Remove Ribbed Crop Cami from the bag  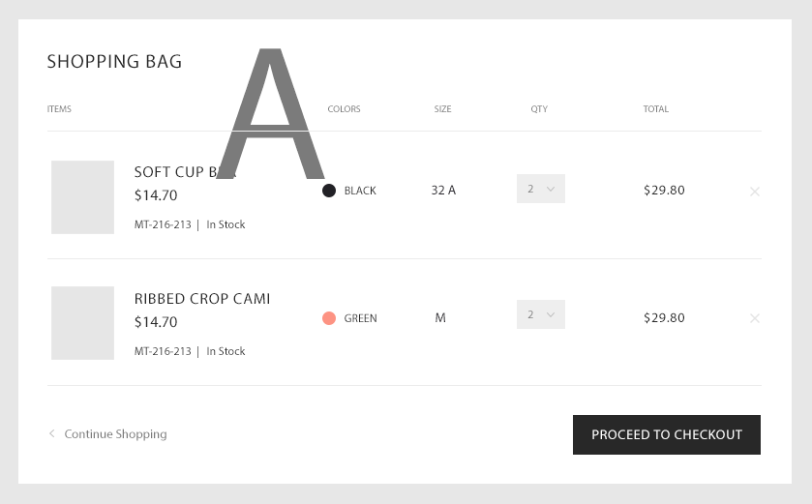click(755, 318)
